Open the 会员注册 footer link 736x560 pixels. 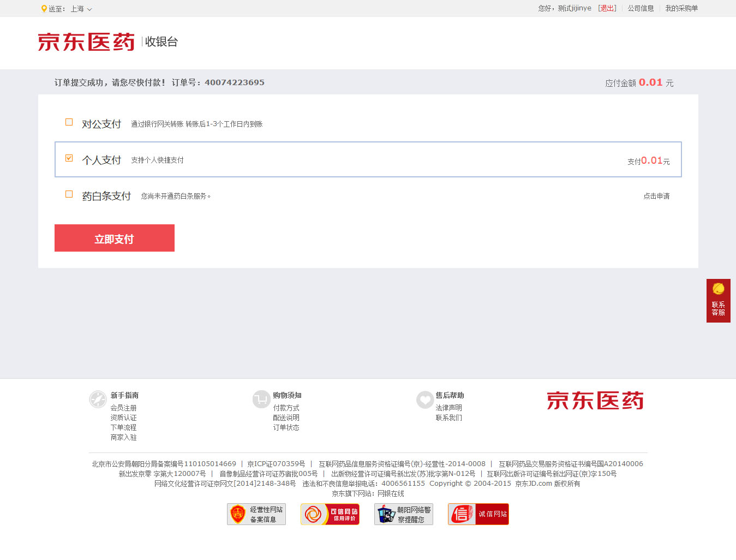123,408
